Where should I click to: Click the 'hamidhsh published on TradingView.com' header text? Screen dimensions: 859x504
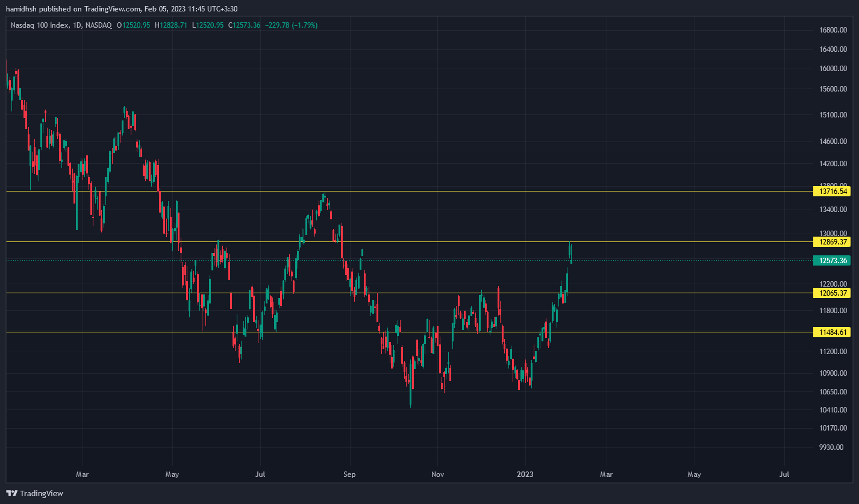73,9
